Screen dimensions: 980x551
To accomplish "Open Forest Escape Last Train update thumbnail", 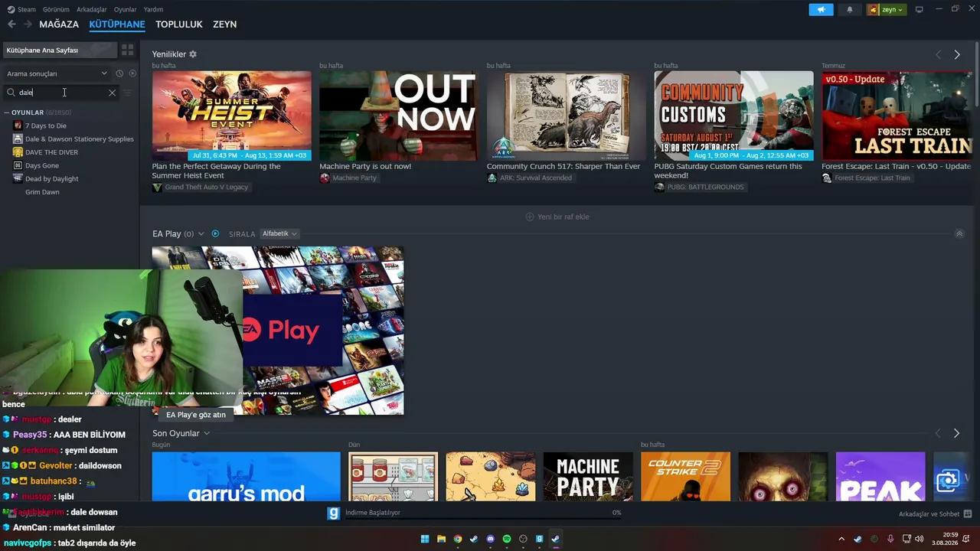I will point(897,116).
